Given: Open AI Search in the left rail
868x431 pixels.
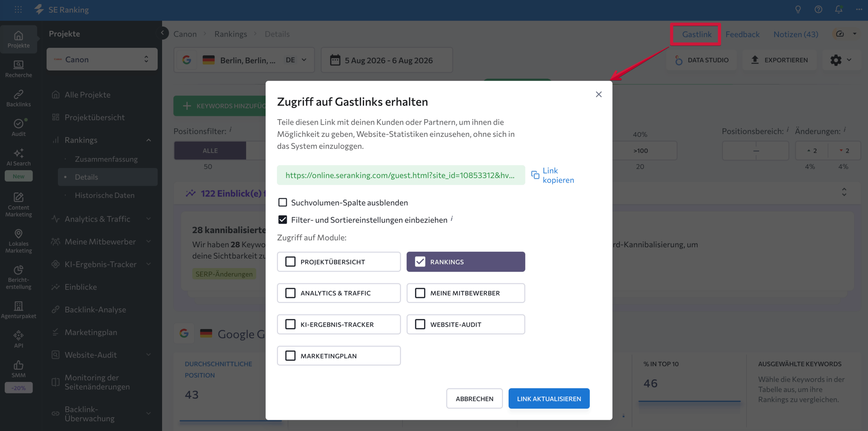Looking at the screenshot, I should point(19,157).
